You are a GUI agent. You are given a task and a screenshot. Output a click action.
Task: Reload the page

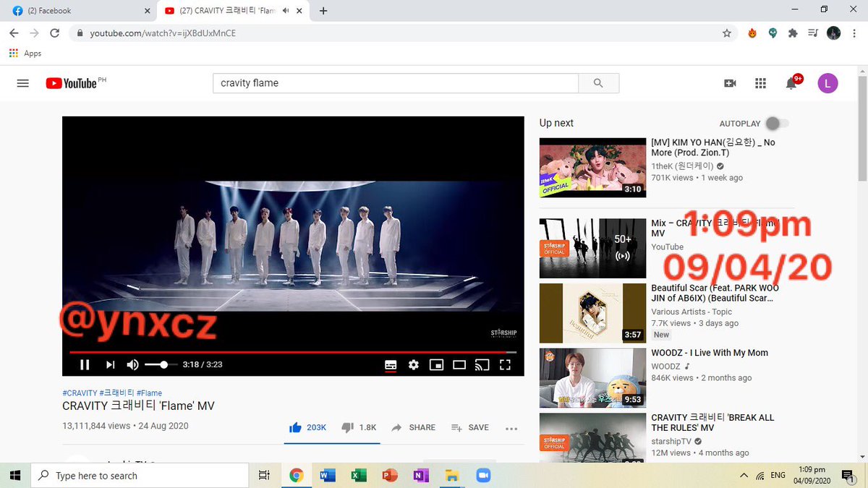(x=54, y=33)
